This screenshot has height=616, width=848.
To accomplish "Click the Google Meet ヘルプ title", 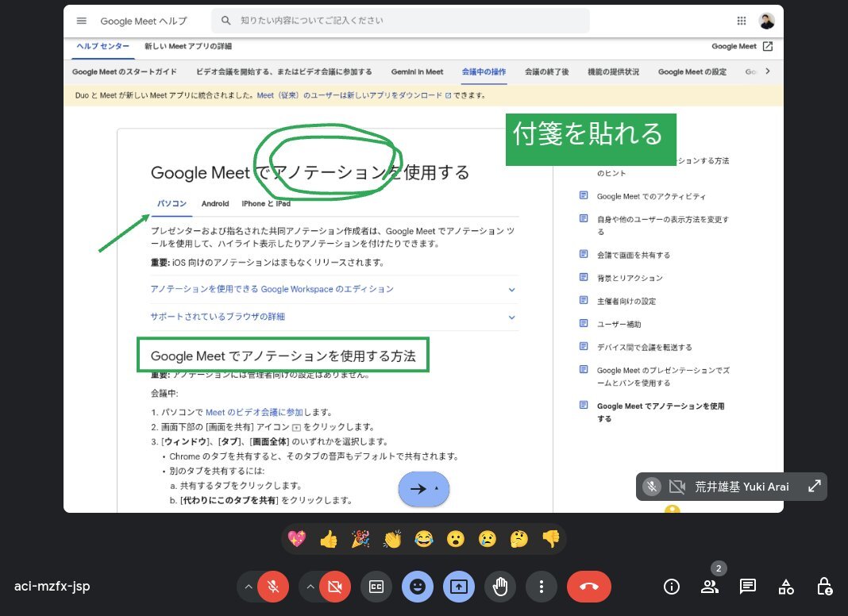I will [144, 21].
